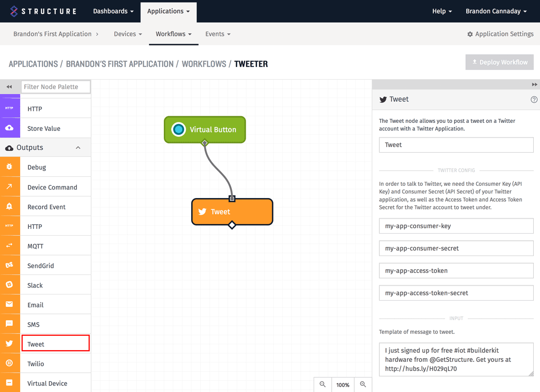Open Application Settings link
540x392 pixels.
tap(500, 34)
